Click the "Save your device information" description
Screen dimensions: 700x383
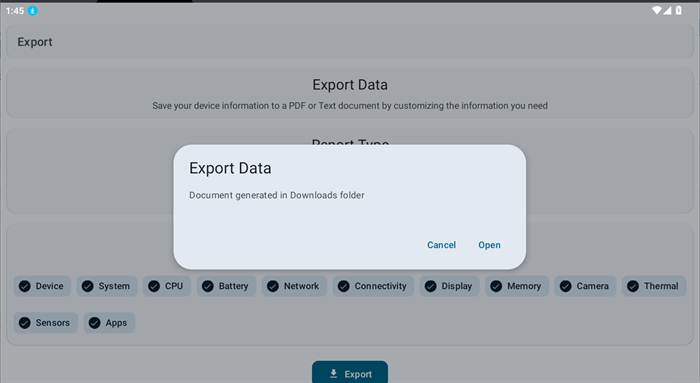click(350, 106)
